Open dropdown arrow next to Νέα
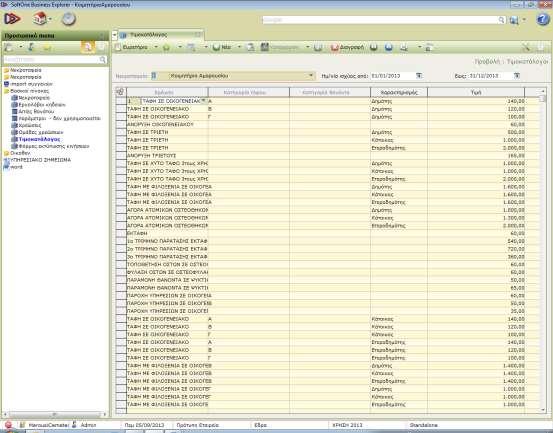The image size is (553, 433). pos(239,47)
